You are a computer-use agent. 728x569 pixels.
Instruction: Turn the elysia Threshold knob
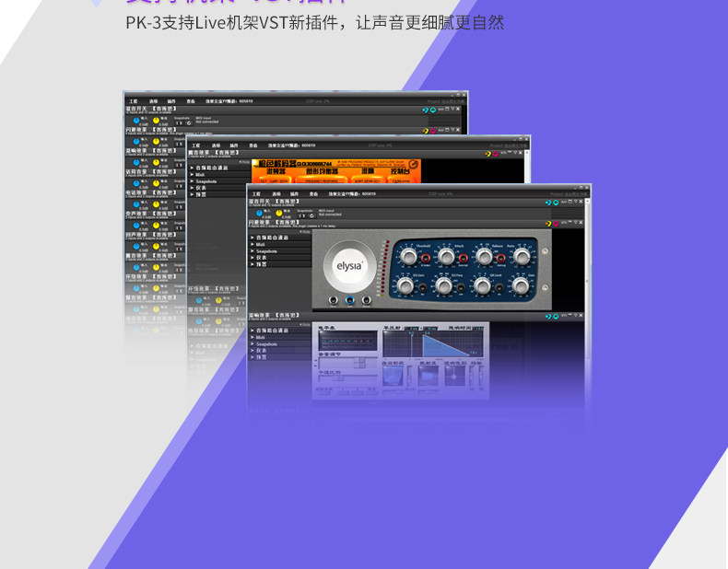408,257
